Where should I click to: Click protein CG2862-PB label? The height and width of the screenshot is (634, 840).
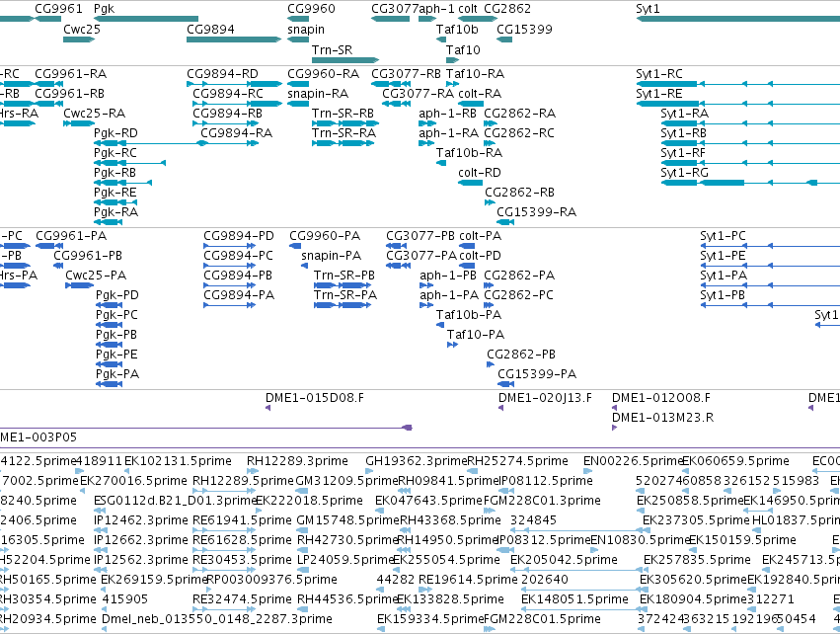click(521, 355)
